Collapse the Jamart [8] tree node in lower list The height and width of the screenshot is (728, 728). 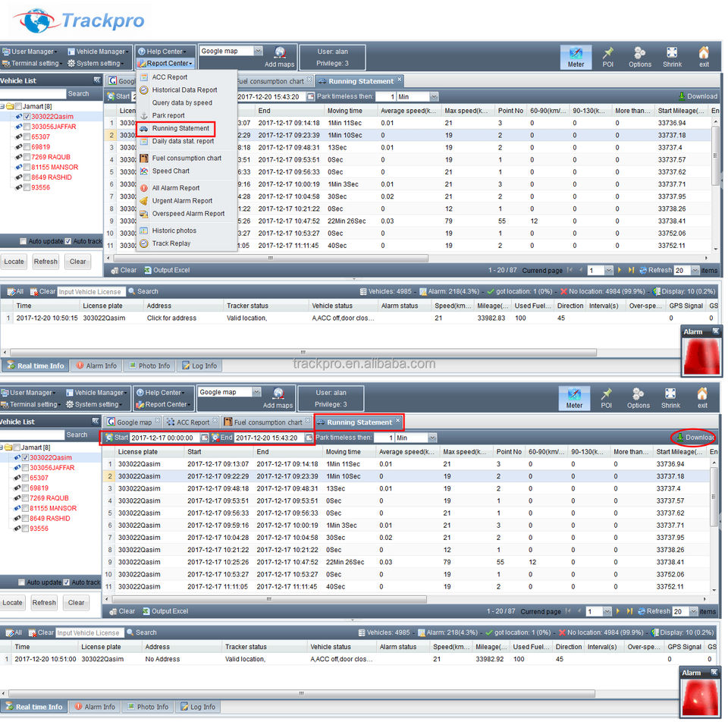pyautogui.click(x=2, y=447)
